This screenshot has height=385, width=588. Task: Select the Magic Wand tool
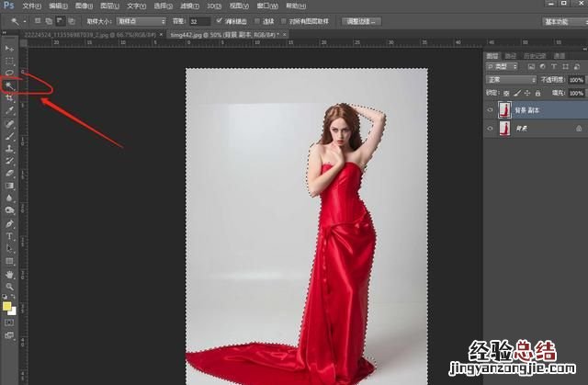[9, 84]
